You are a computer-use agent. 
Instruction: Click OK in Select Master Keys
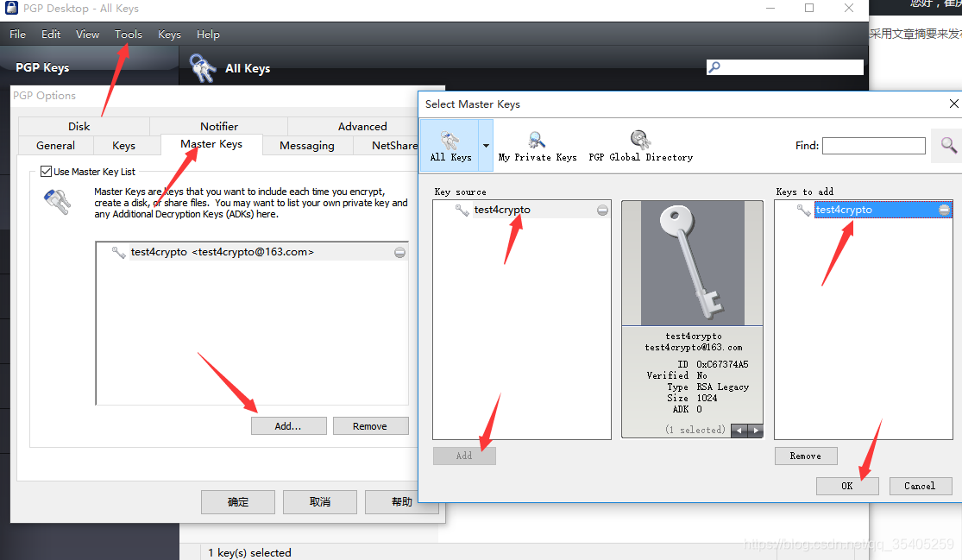pos(847,486)
